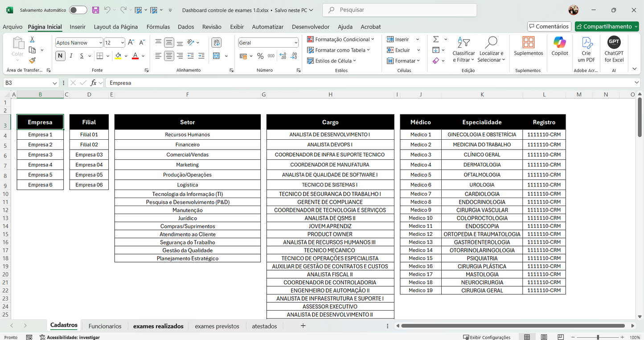
Task: Click the AutoSoma sigma icon
Action: click(435, 39)
